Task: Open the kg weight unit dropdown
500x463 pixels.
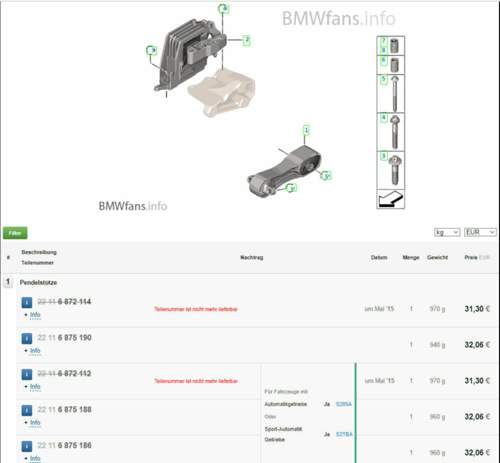Action: pyautogui.click(x=447, y=232)
